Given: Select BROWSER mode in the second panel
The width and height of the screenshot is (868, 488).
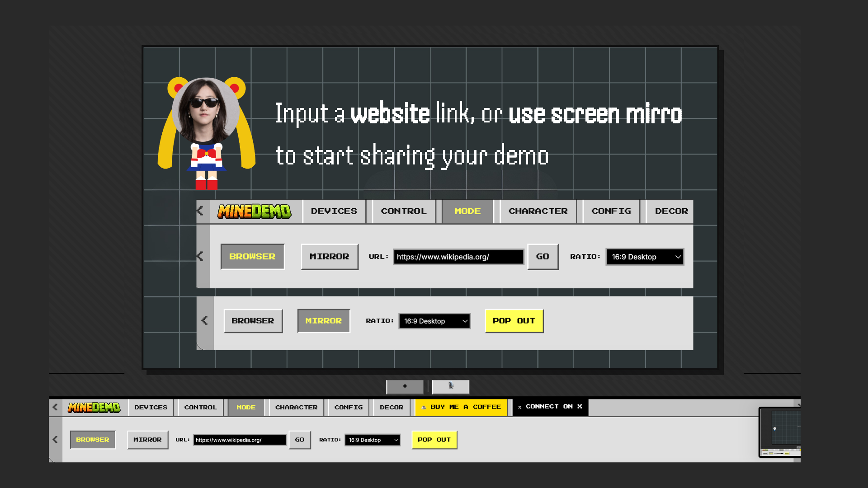Looking at the screenshot, I should click(253, 321).
